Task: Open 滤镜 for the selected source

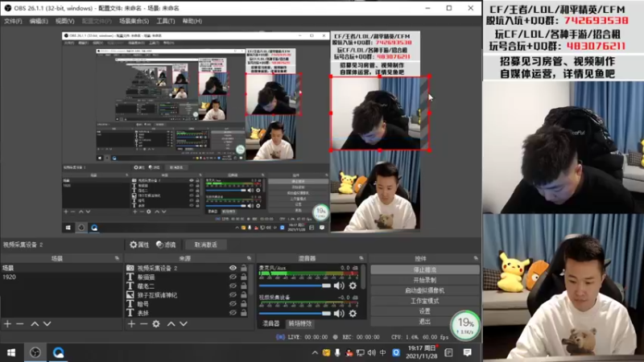Action: pos(166,245)
